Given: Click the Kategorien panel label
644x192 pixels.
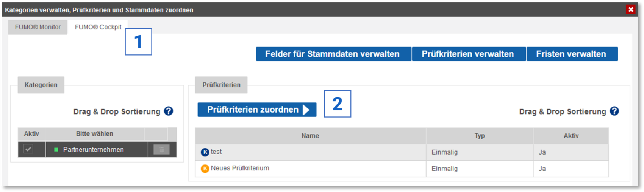Looking at the screenshot, I should 41,85.
